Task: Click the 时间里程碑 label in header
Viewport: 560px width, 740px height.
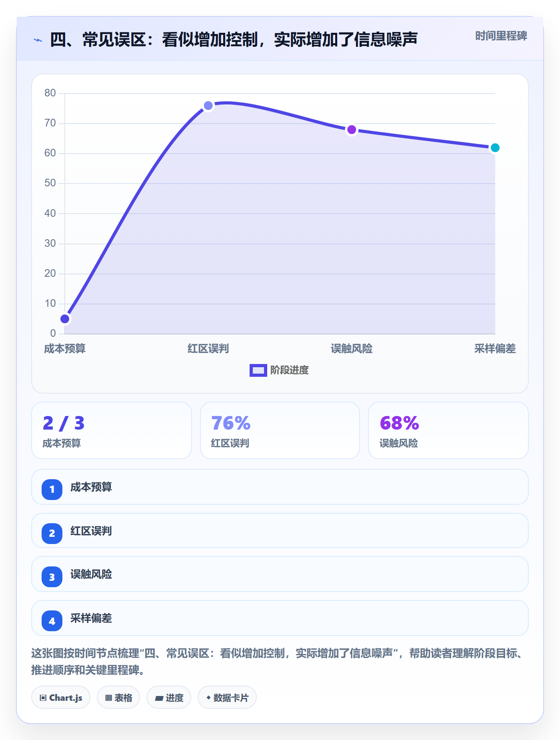Action: click(501, 36)
